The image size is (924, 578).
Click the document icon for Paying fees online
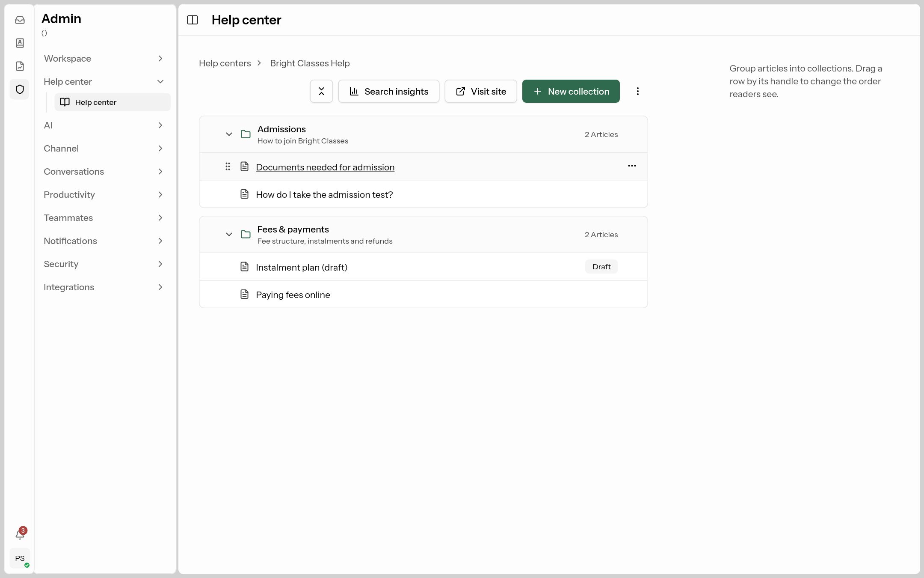point(244,295)
